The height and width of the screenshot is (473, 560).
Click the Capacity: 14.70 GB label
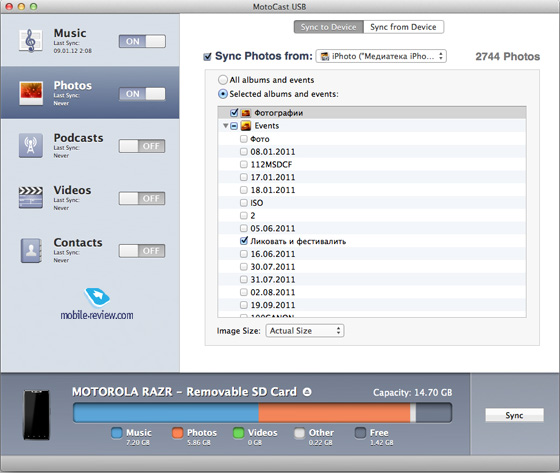(x=412, y=392)
